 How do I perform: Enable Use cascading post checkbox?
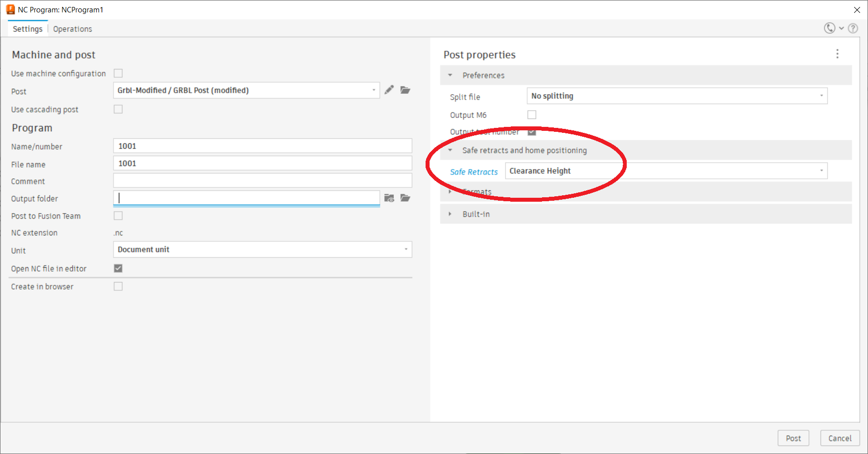tap(118, 109)
